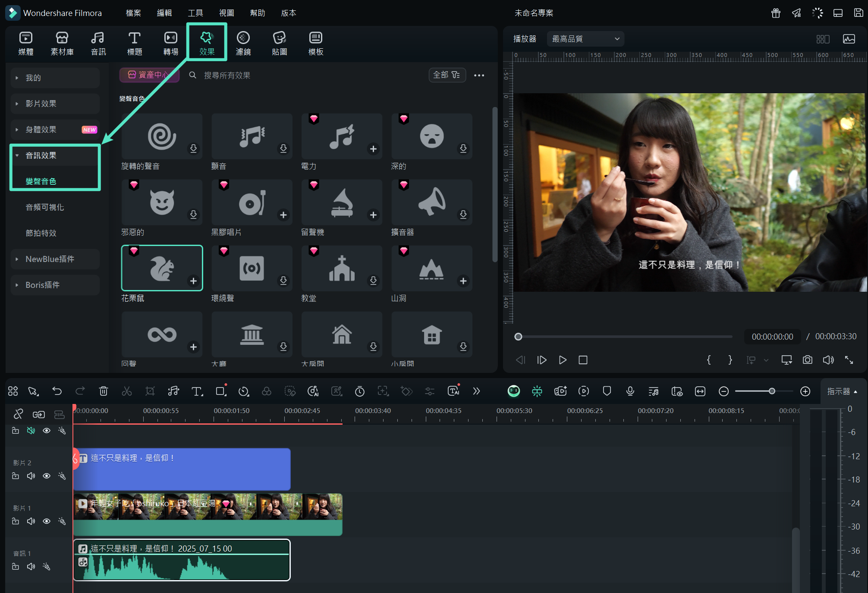Select 音頻可視化 in the sidebar

[x=45, y=207]
